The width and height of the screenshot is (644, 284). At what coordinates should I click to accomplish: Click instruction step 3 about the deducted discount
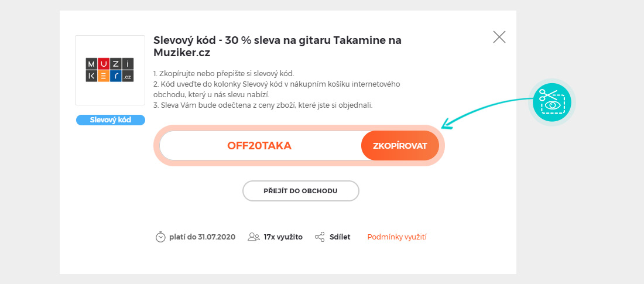pos(263,105)
